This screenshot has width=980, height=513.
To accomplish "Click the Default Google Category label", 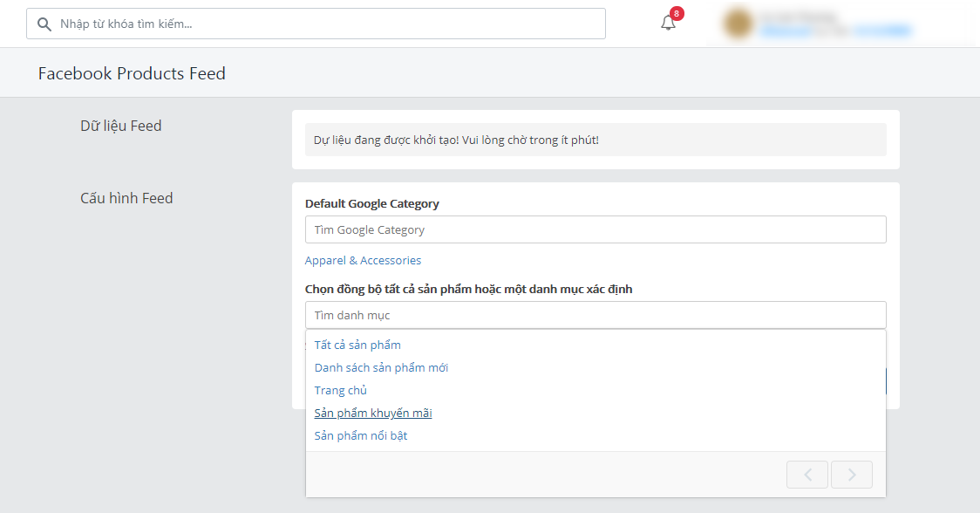I will 372,204.
